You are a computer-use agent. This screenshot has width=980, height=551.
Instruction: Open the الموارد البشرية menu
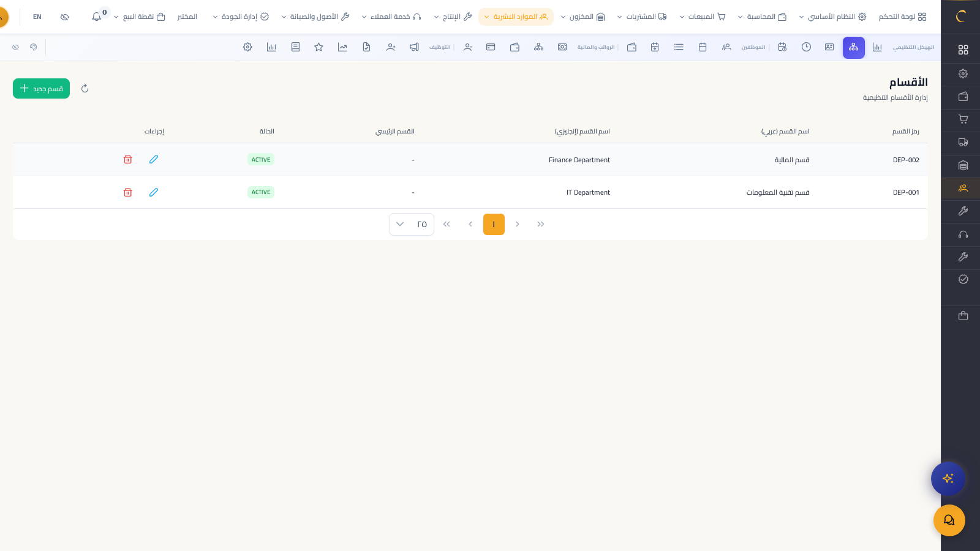tap(516, 17)
